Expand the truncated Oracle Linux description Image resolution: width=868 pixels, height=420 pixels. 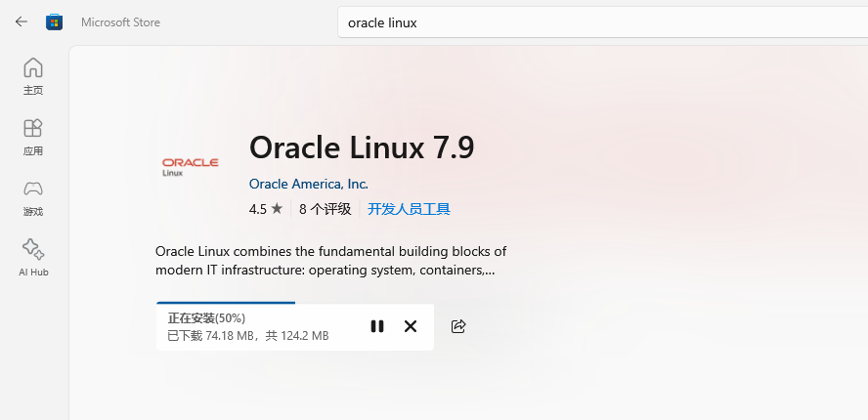(331, 261)
